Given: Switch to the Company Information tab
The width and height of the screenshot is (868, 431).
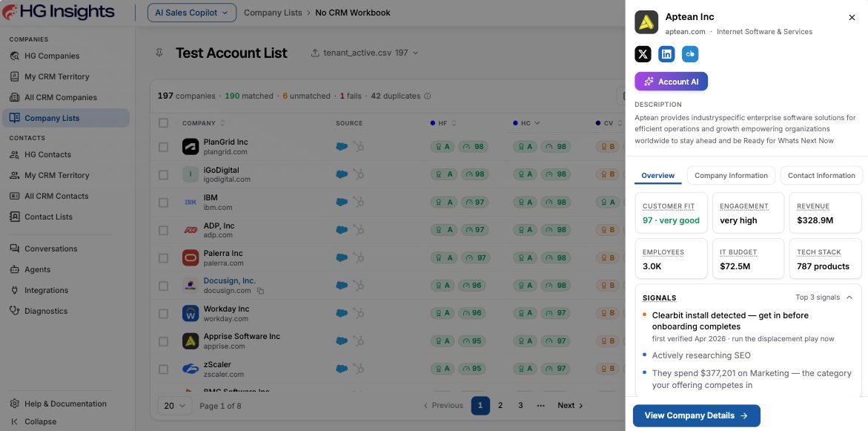Looking at the screenshot, I should (x=731, y=176).
